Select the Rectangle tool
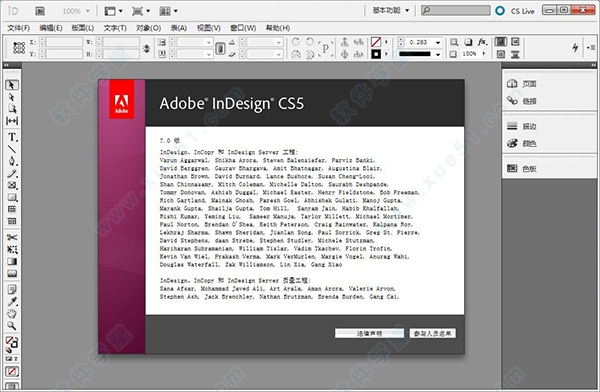Screen dimensions: 600x392 coord(12,198)
